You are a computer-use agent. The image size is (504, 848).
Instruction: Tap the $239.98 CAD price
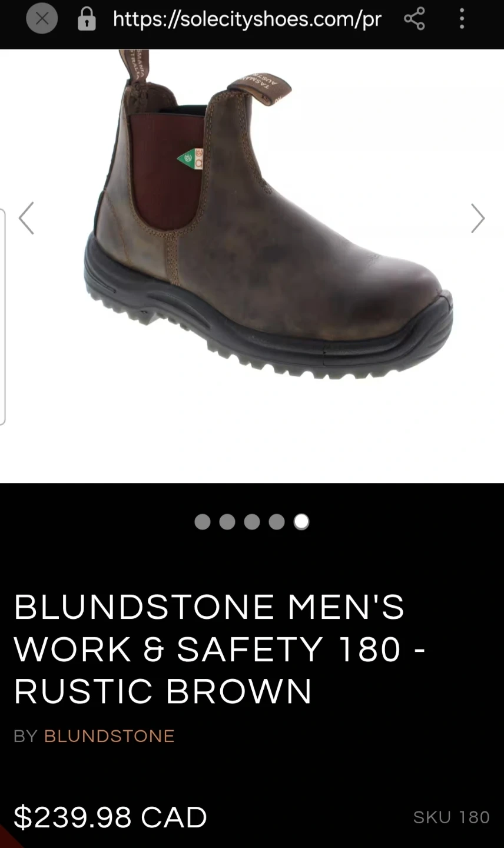pyautogui.click(x=111, y=817)
